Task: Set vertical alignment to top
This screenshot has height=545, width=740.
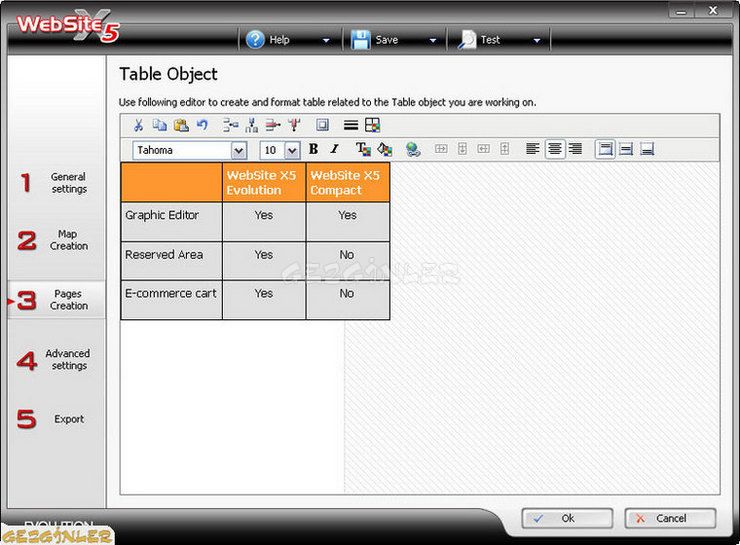Action: 605,150
